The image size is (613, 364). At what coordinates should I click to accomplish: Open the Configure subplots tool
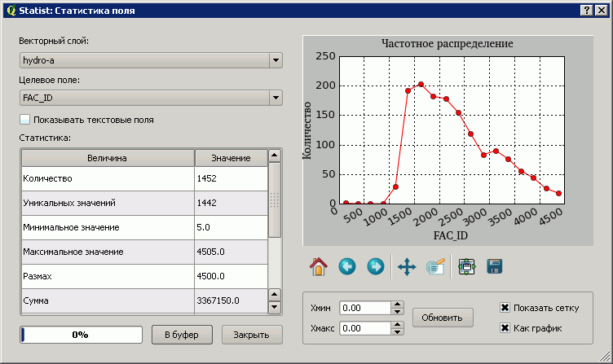466,266
